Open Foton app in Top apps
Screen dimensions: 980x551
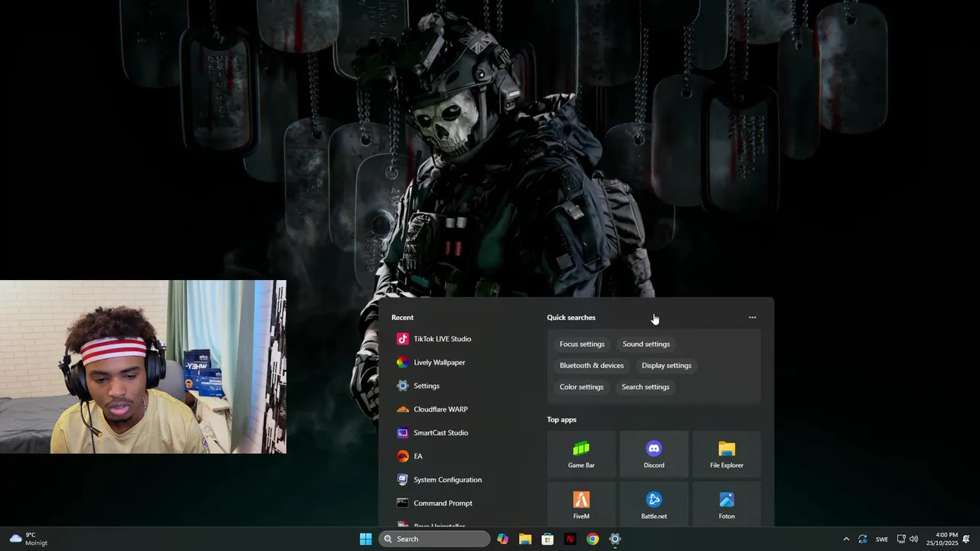pos(727,505)
